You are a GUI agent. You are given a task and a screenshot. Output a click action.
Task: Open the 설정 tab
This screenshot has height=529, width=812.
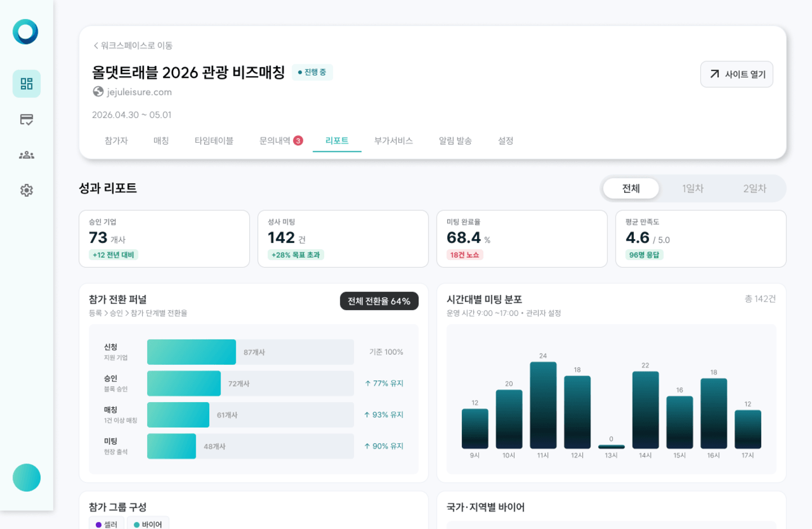tap(506, 140)
